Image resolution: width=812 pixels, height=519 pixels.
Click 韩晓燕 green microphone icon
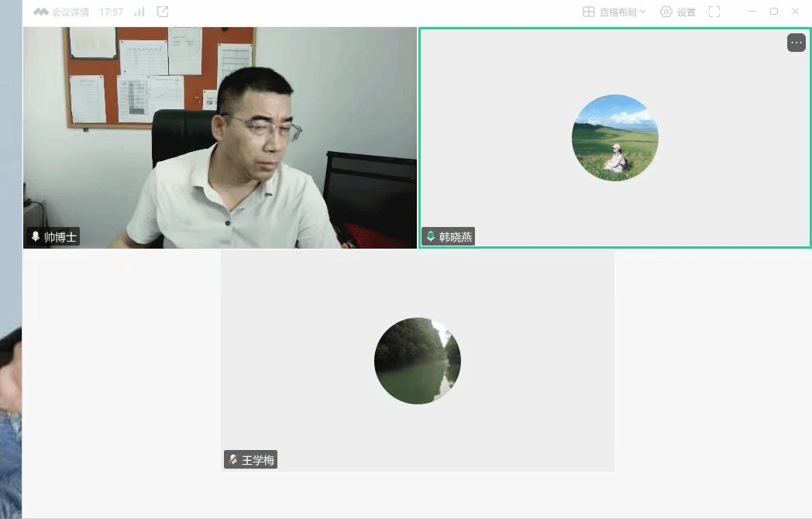click(x=431, y=237)
